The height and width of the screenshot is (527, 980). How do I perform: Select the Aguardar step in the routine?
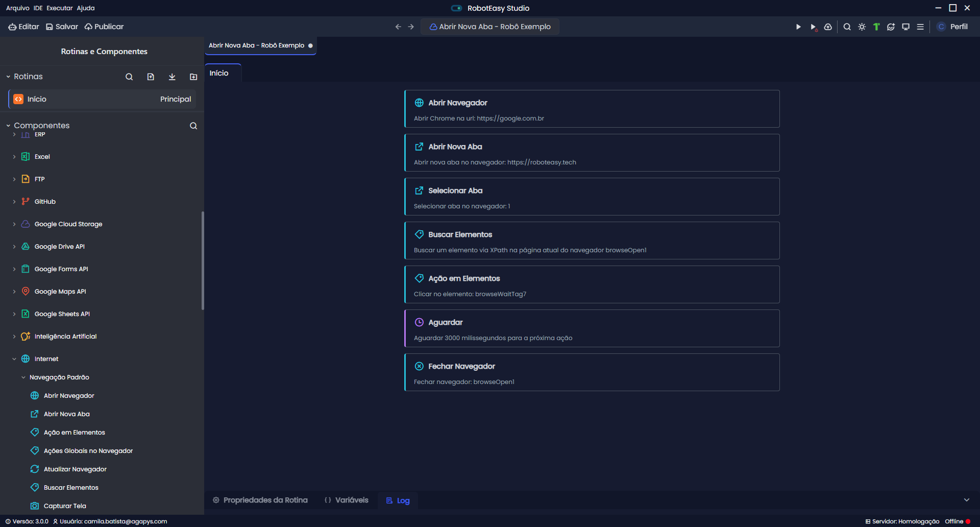(x=592, y=328)
